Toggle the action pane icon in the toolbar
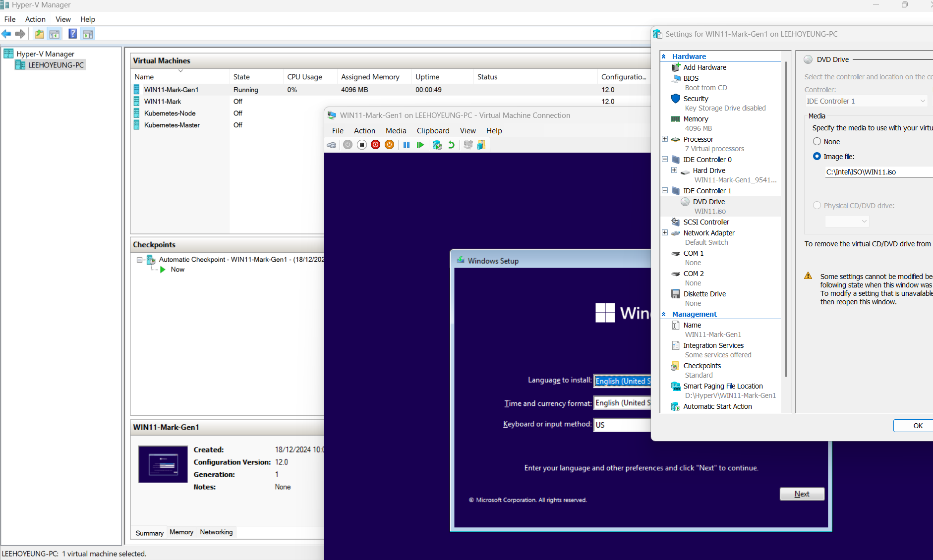The image size is (933, 560). tap(88, 34)
